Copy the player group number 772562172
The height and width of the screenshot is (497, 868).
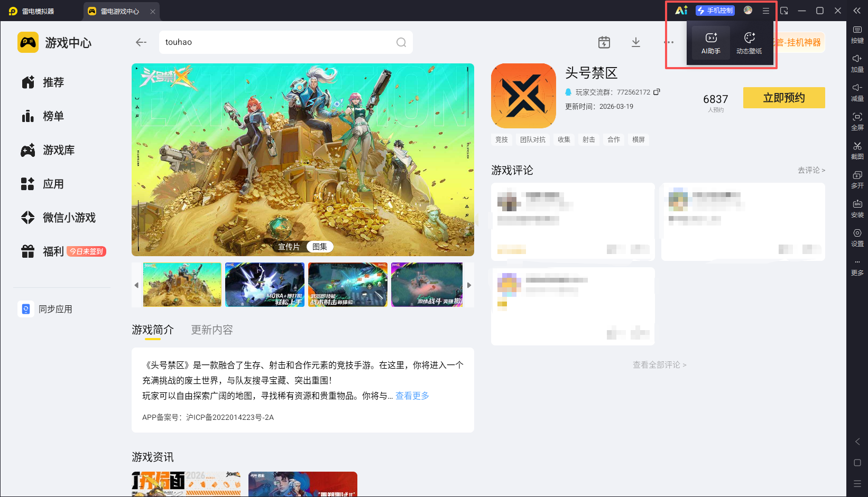pos(657,92)
